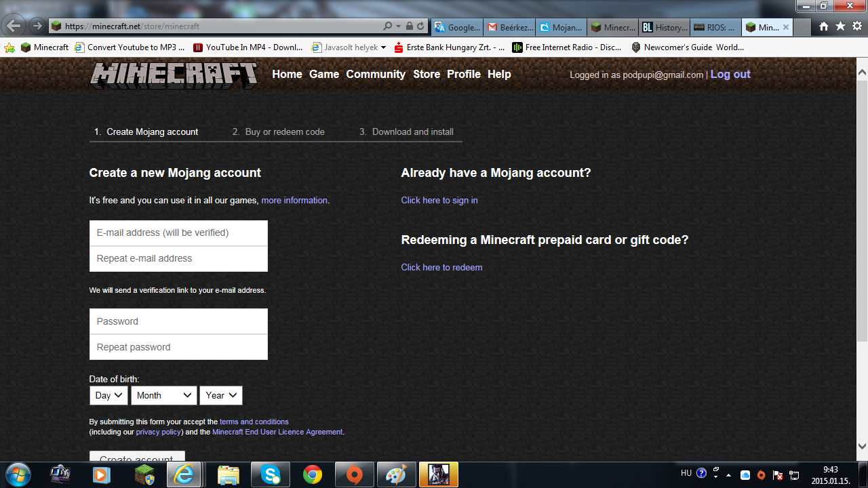Image resolution: width=868 pixels, height=488 pixels.
Task: Refresh the page with the reload icon
Action: tap(420, 26)
